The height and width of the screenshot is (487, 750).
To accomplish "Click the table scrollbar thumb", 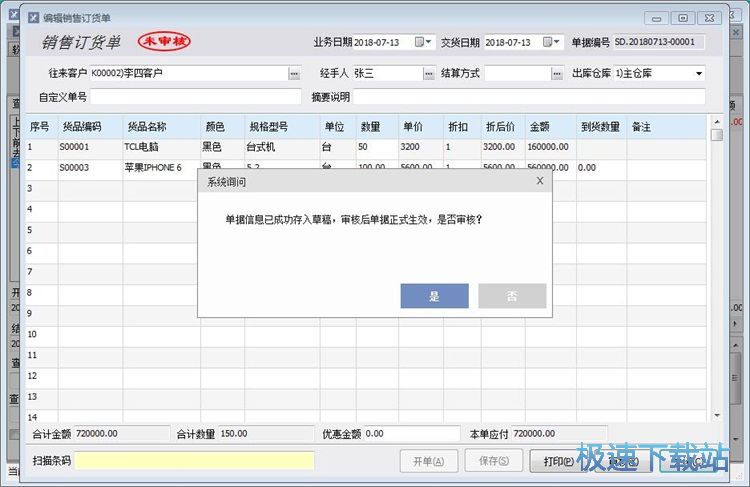I will [717, 135].
